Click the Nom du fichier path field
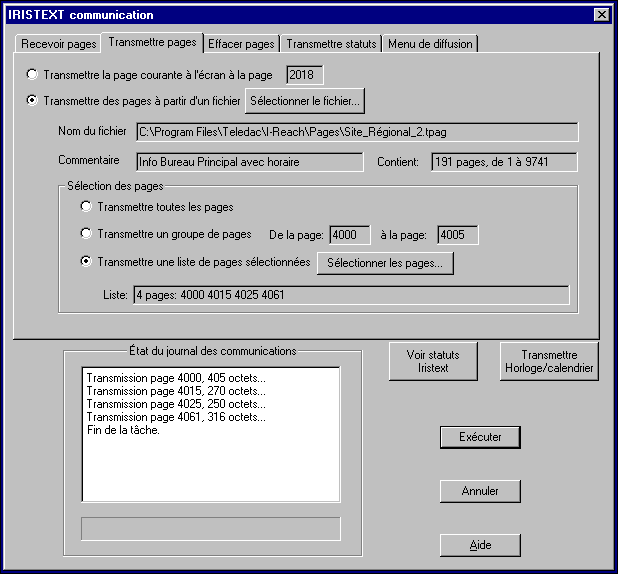Image resolution: width=618 pixels, height=574 pixels. 357,132
